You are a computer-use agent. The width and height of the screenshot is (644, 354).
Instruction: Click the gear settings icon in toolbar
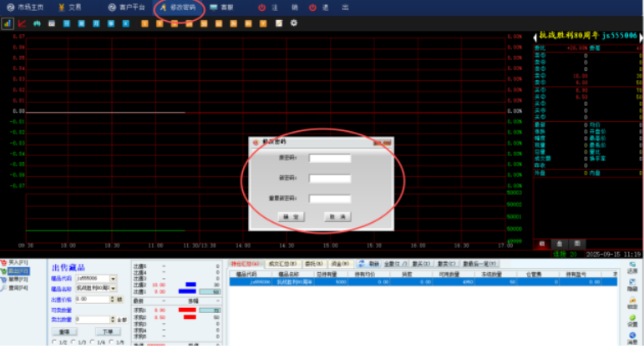click(293, 23)
